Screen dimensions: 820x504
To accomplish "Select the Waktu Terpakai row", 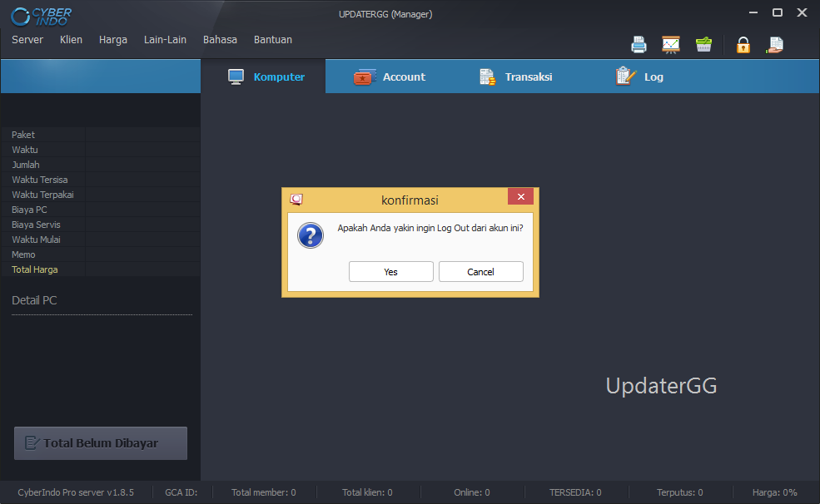I will (x=101, y=195).
